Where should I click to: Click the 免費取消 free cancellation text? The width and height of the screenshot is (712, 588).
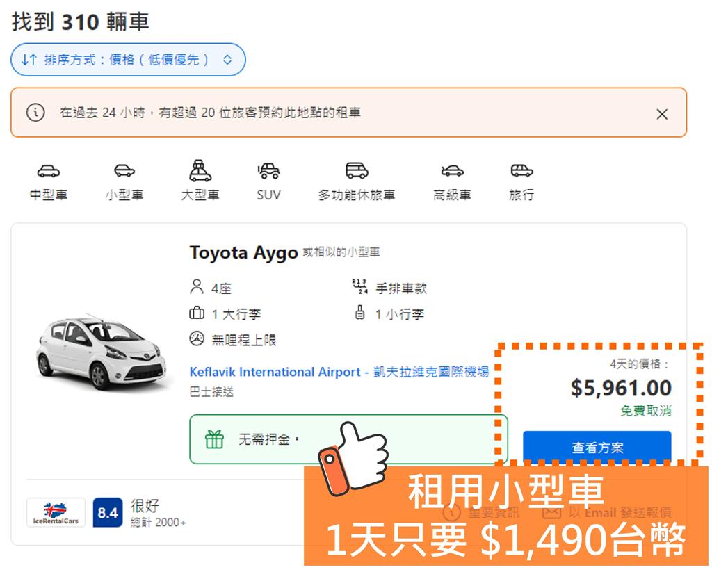pos(646,411)
